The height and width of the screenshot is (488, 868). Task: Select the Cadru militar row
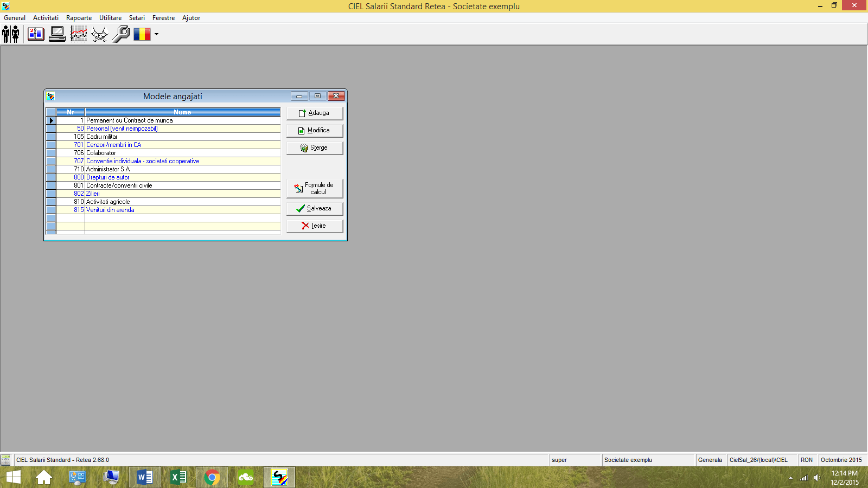pyautogui.click(x=168, y=137)
